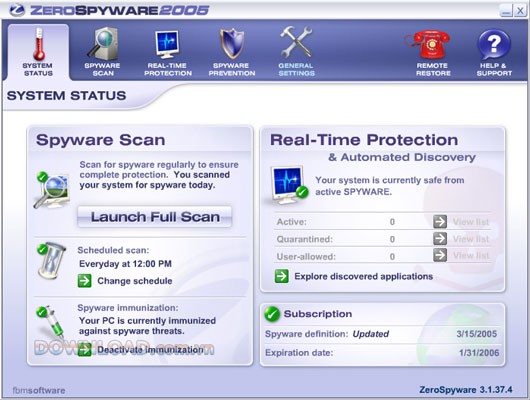Click the ZeroSpyware 3.1.37.4 version text
Image resolution: width=530 pixels, height=400 pixels.
coord(466,390)
